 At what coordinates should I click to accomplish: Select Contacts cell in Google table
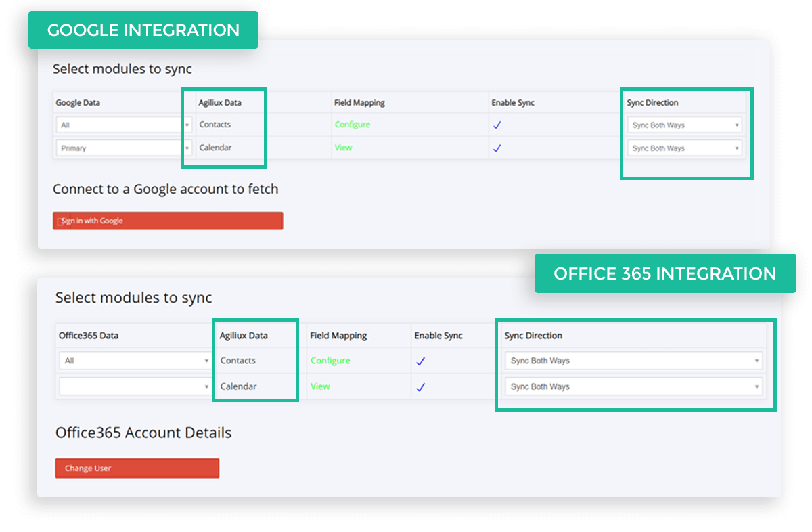[x=215, y=125]
